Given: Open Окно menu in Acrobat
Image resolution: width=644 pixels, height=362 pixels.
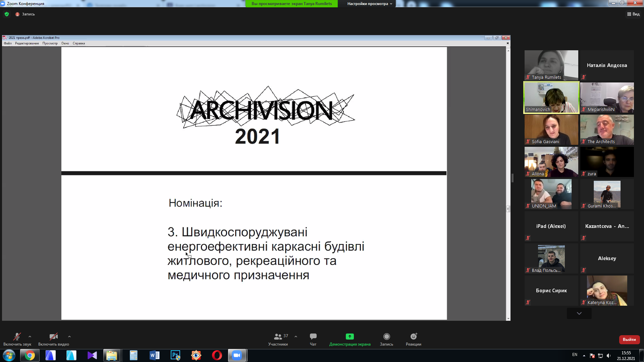Looking at the screenshot, I should click(65, 43).
